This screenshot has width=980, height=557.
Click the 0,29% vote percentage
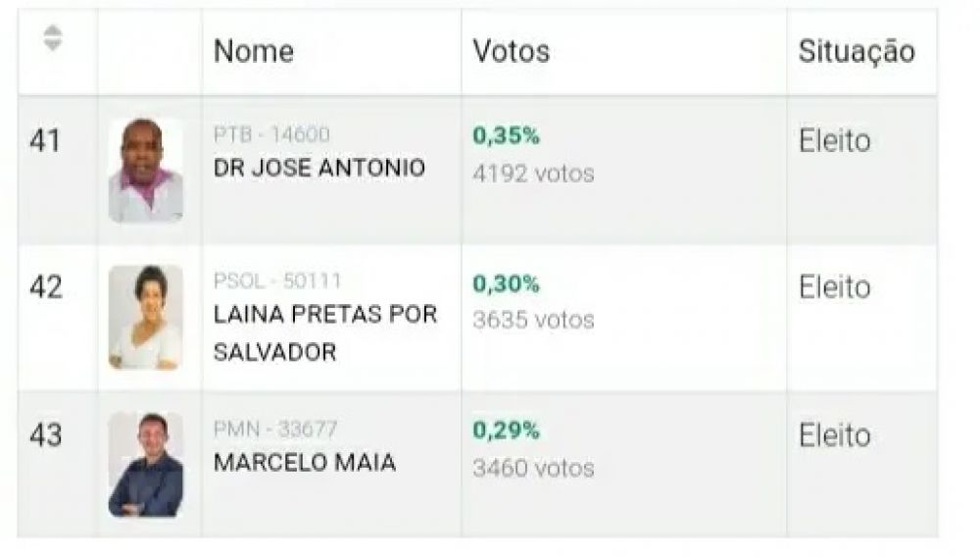click(x=506, y=430)
